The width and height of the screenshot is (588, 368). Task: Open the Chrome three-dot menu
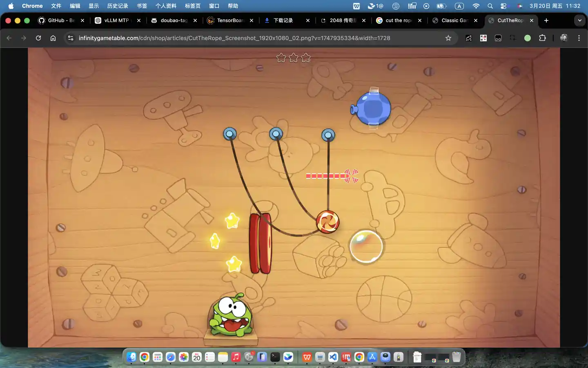click(x=579, y=38)
